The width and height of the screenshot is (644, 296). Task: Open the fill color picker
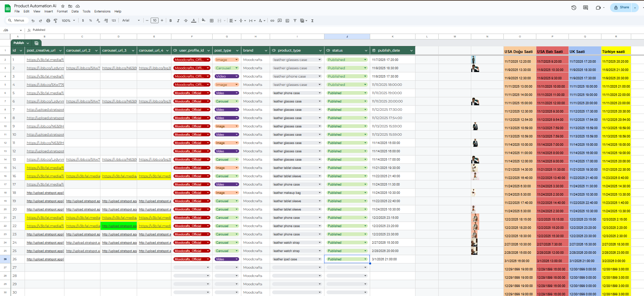coord(203,20)
